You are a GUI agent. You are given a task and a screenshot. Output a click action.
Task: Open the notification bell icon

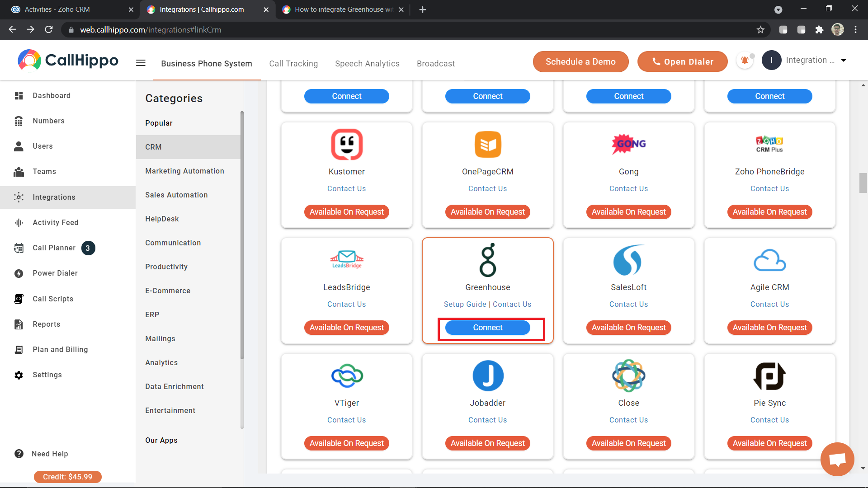pos(745,60)
